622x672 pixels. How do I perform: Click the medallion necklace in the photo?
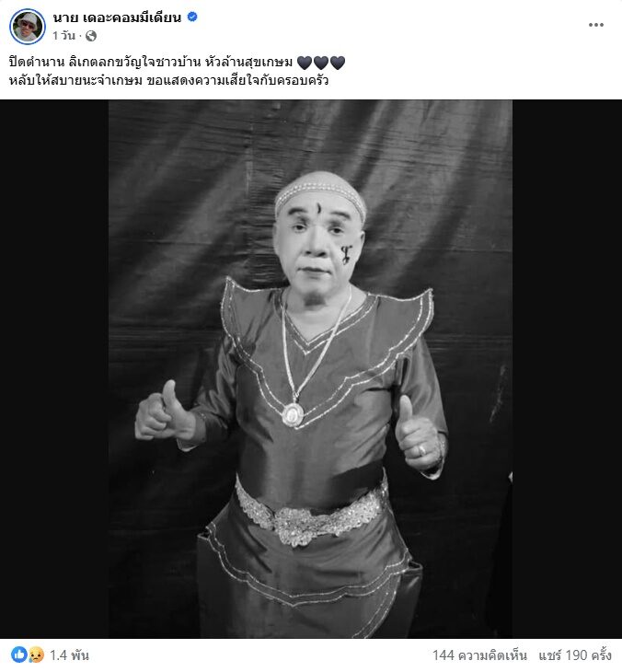pyautogui.click(x=293, y=414)
